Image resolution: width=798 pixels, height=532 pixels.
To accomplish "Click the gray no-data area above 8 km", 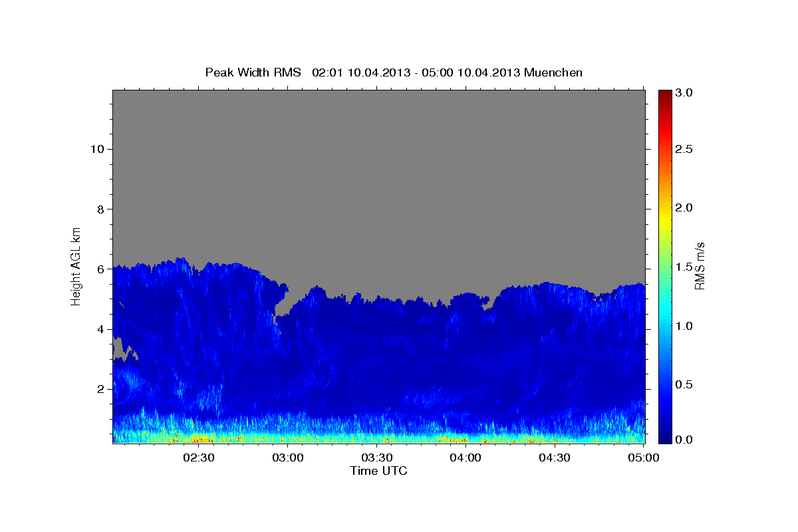I will click(x=378, y=150).
